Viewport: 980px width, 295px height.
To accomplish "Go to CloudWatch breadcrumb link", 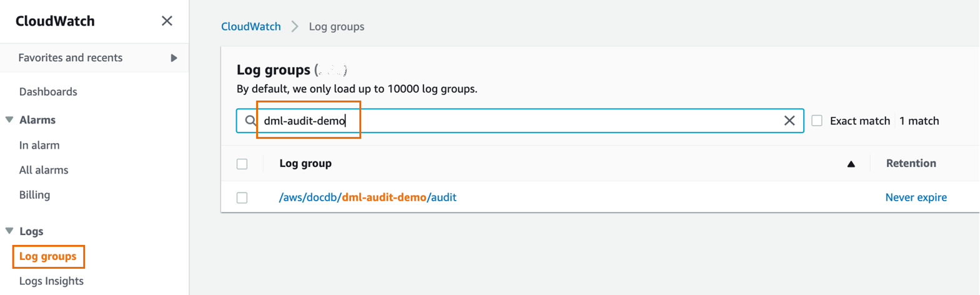I will click(x=251, y=26).
